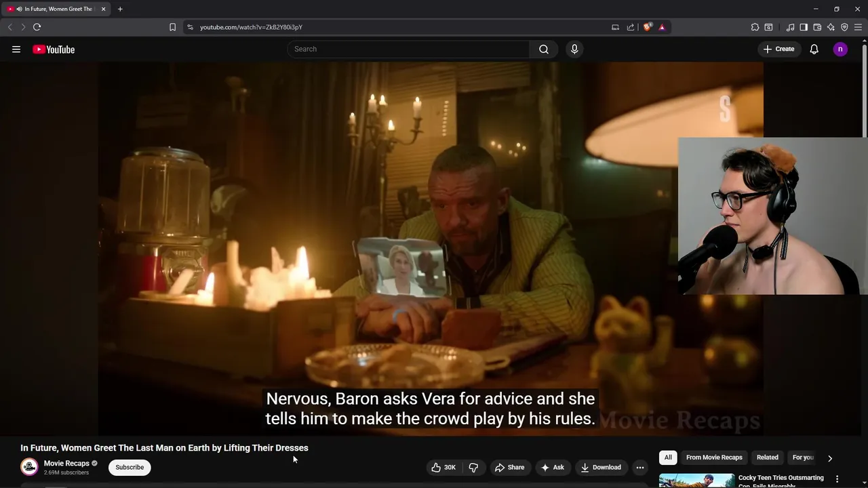This screenshot has width=868, height=488.
Task: Open Brave Wallet
Action: [x=817, y=27]
